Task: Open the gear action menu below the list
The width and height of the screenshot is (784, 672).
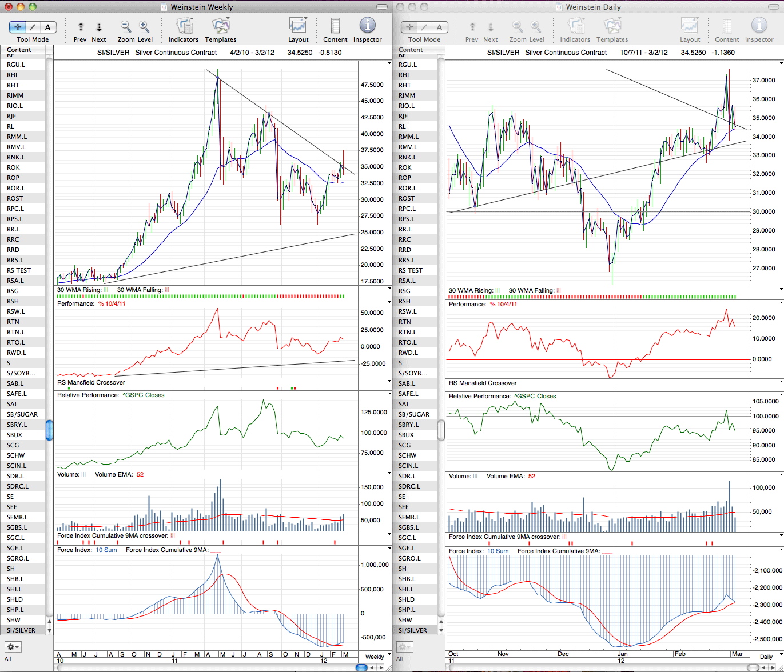Action: point(13,647)
